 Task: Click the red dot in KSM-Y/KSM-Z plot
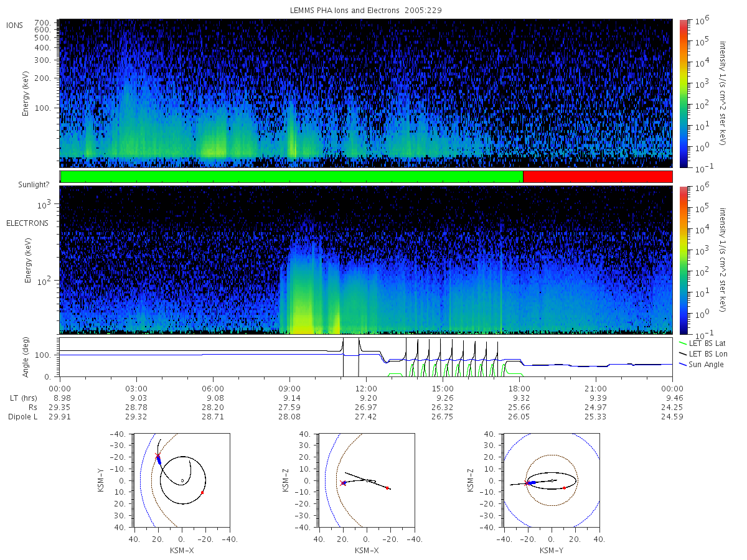tap(564, 488)
